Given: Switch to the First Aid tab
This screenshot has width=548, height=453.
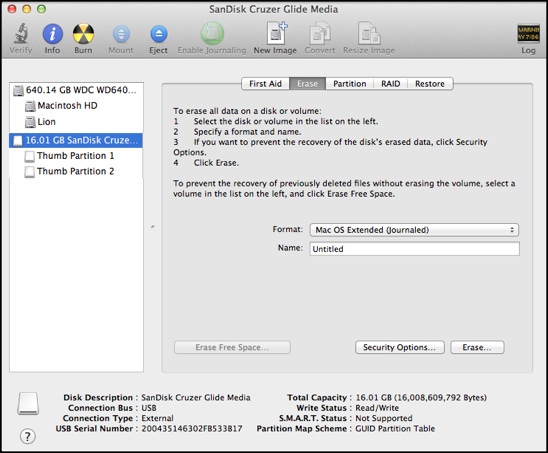Looking at the screenshot, I should 265,84.
